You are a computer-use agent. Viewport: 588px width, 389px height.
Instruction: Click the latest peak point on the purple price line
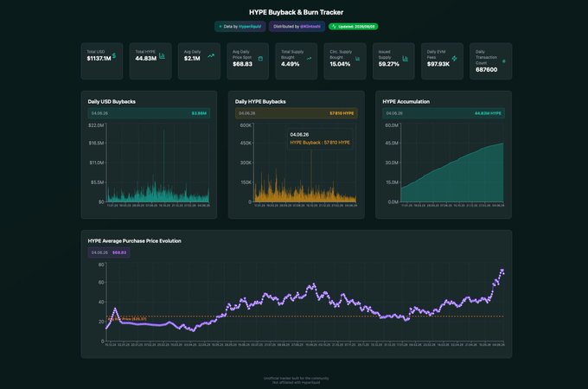tap(502, 270)
